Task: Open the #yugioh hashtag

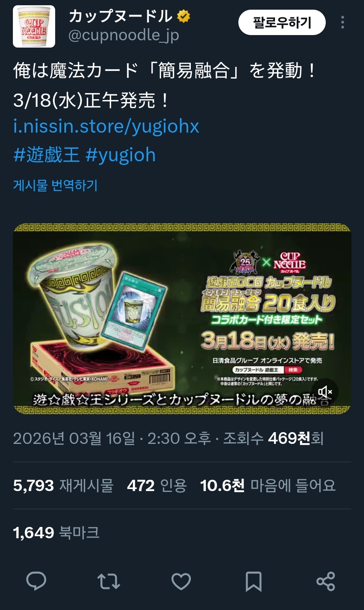Action: (x=121, y=155)
